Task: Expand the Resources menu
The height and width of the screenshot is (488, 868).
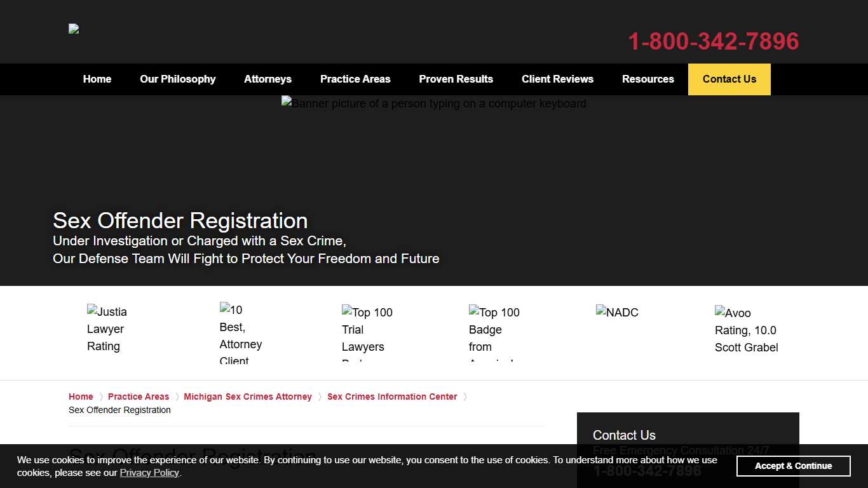Action: click(x=648, y=79)
